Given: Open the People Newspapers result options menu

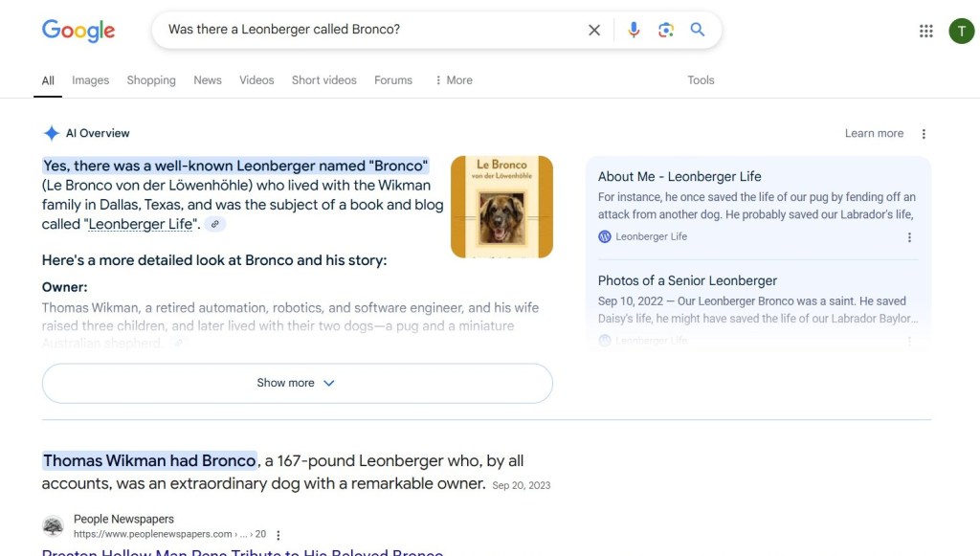Looking at the screenshot, I should point(278,533).
